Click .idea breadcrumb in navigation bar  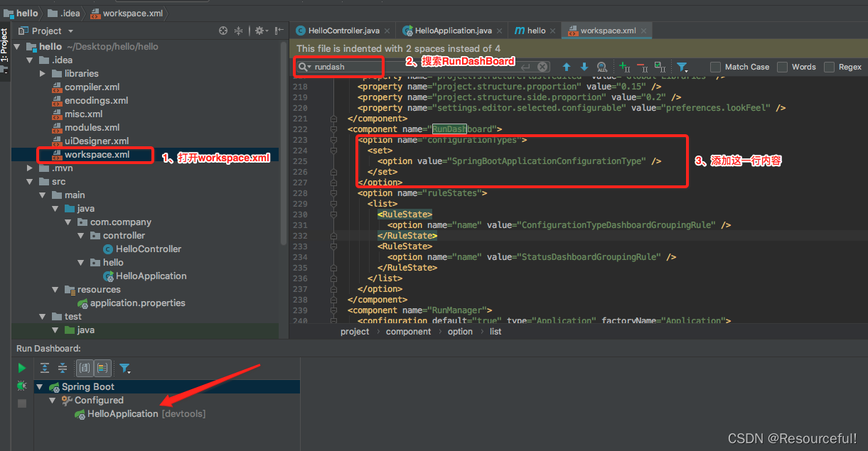pyautogui.click(x=63, y=13)
